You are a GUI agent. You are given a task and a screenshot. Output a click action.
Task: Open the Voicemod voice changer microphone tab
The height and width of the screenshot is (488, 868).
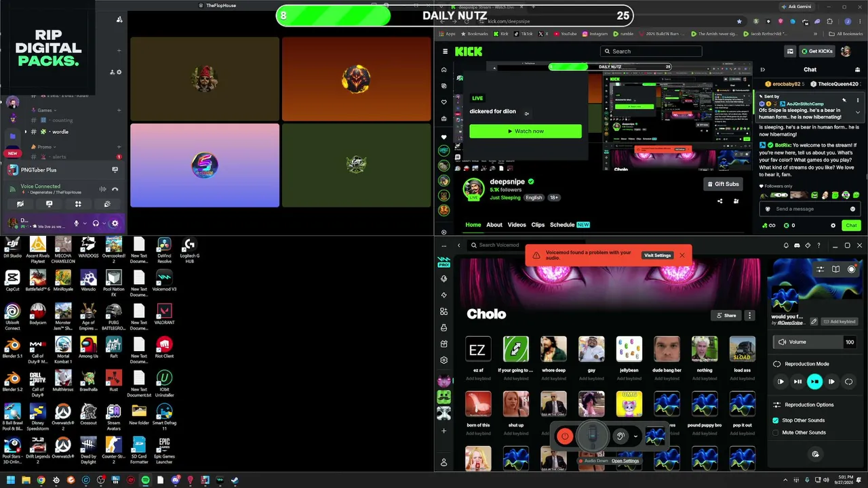point(444,279)
